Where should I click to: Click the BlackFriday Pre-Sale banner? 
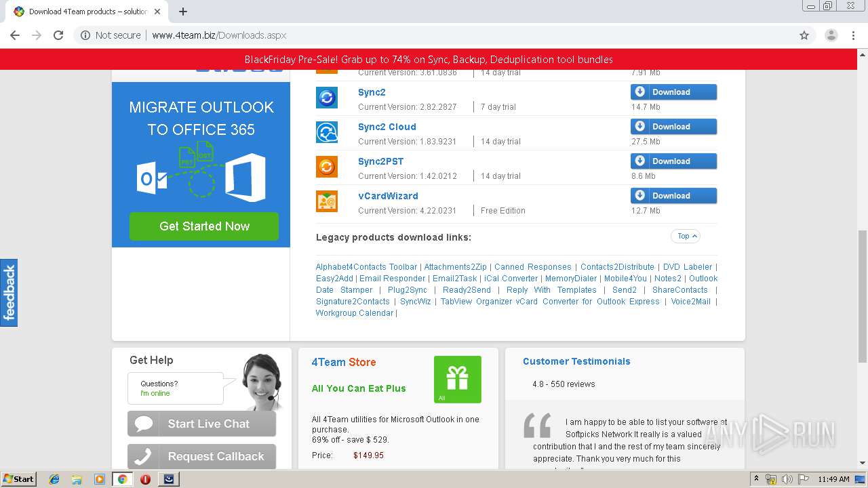pos(429,60)
